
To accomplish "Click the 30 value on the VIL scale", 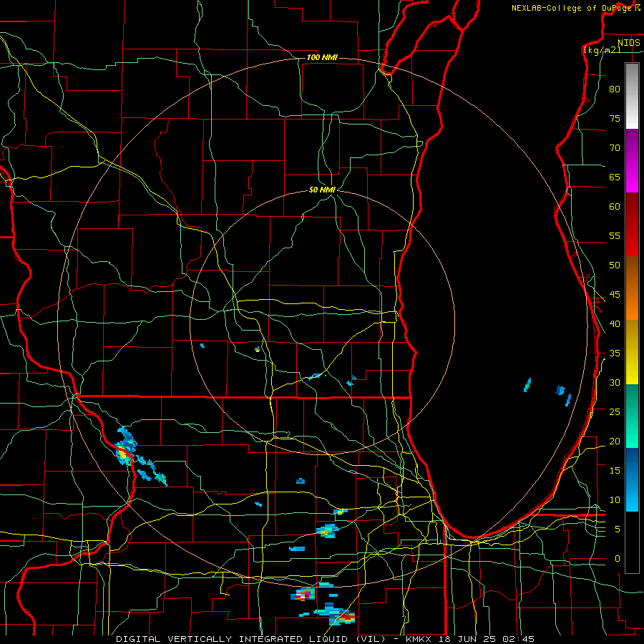I will click(615, 382).
